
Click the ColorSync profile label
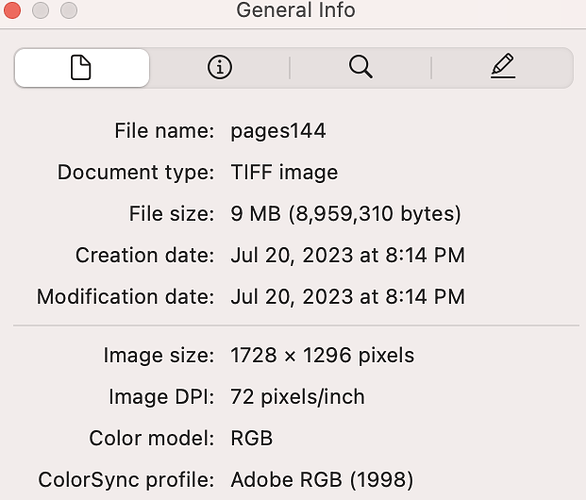[x=126, y=480]
